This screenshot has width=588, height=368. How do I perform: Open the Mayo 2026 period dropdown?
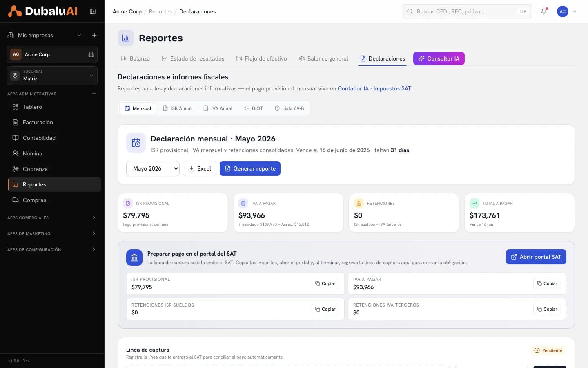coord(153,168)
